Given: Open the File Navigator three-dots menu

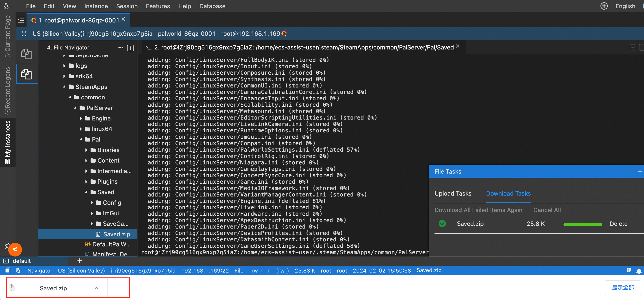Looking at the screenshot, I should [x=121, y=48].
